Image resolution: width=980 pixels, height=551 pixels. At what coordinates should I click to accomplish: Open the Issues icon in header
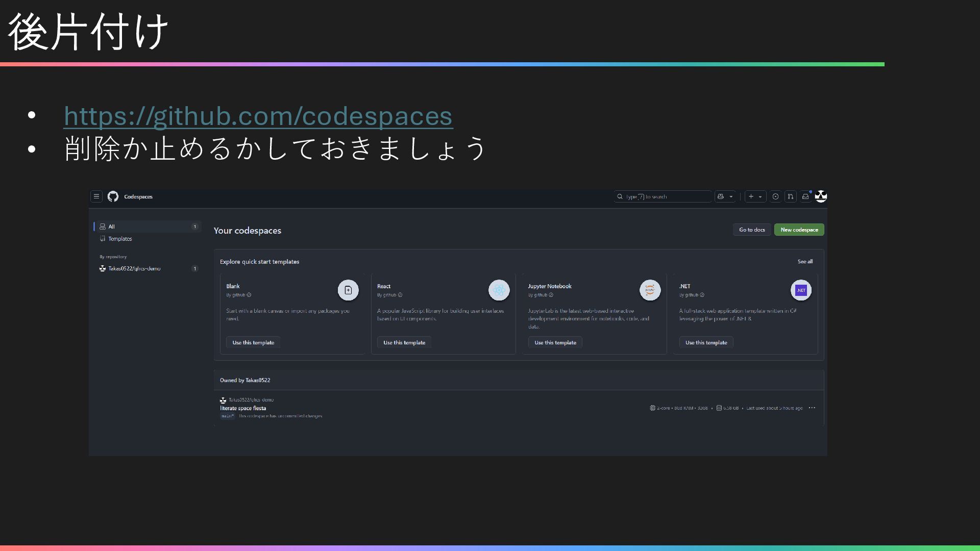tap(775, 196)
